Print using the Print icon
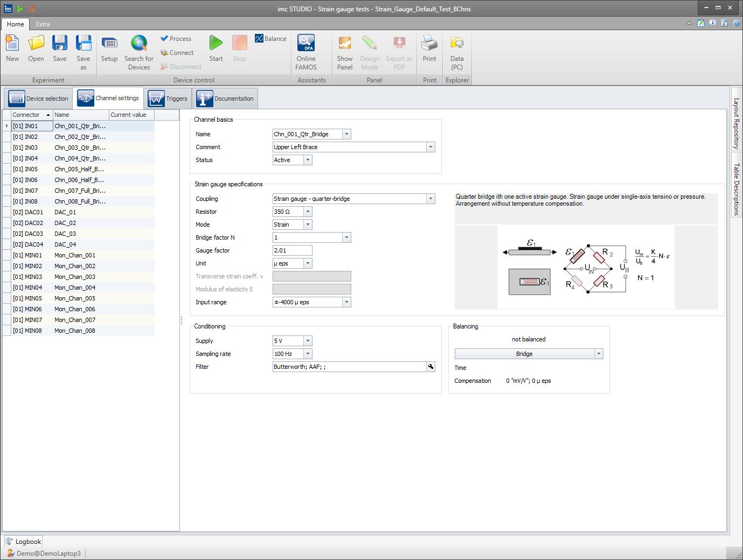Viewport: 743px width, 560px height. pyautogui.click(x=429, y=49)
